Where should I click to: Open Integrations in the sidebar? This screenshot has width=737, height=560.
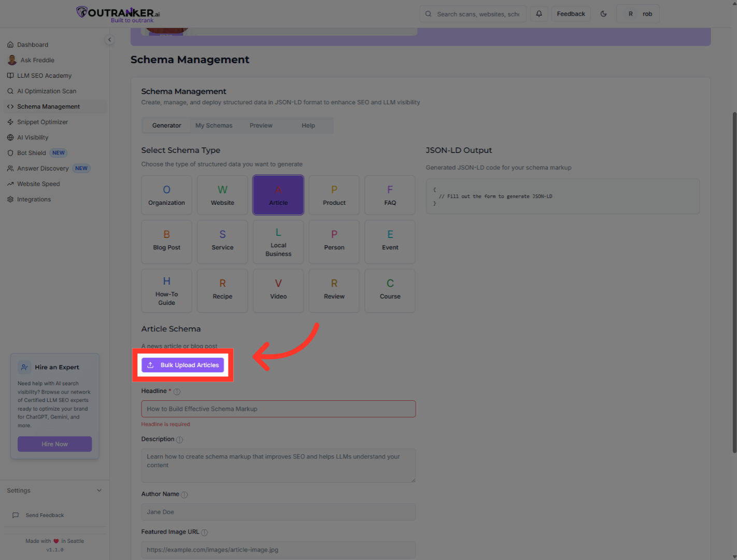click(x=54, y=200)
